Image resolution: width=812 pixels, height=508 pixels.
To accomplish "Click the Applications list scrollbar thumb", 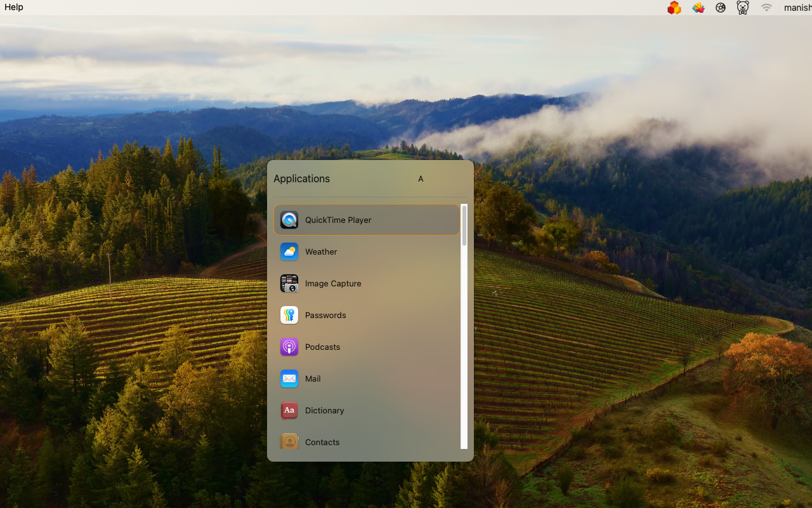I will tap(464, 225).
